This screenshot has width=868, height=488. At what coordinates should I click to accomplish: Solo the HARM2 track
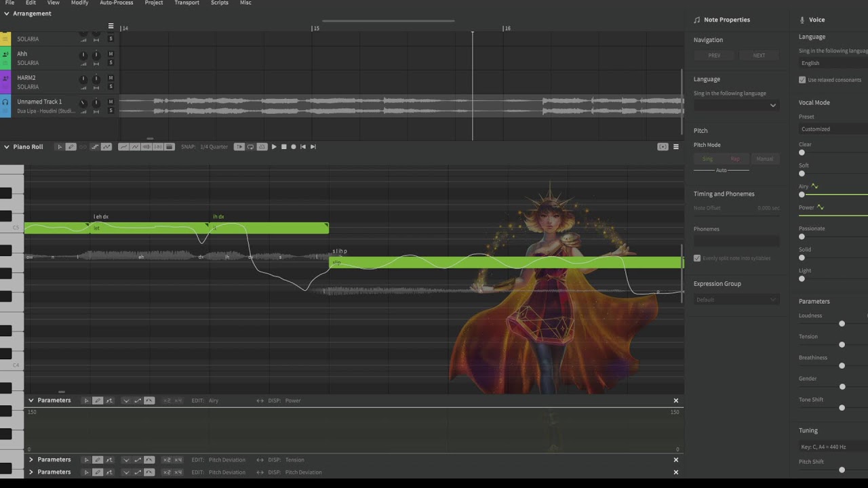[x=111, y=87]
